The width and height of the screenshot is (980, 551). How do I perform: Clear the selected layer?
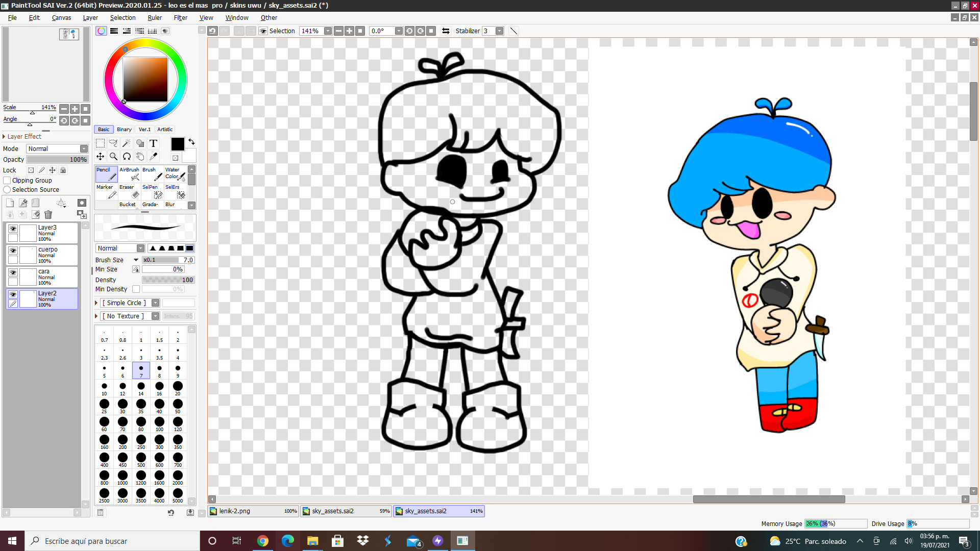(x=36, y=215)
